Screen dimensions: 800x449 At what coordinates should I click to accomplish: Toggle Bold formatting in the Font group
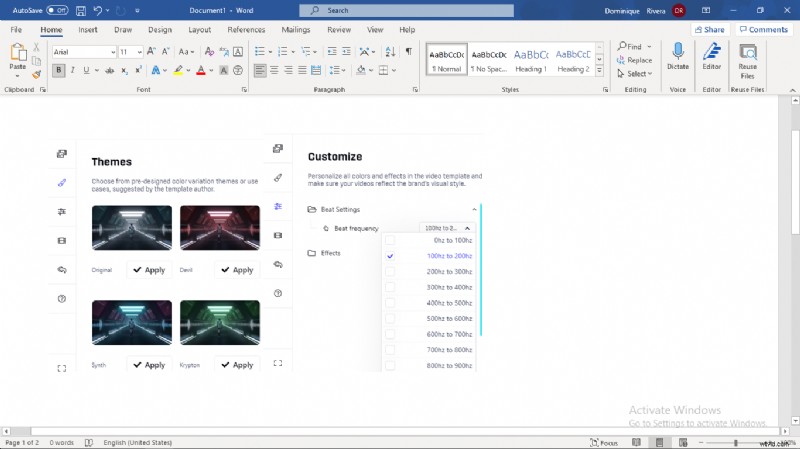(59, 70)
